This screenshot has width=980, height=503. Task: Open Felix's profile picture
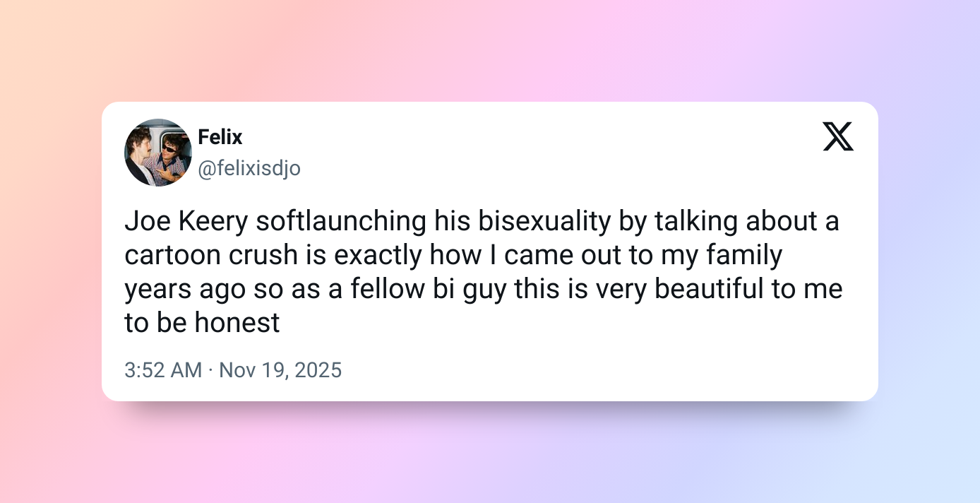[158, 152]
